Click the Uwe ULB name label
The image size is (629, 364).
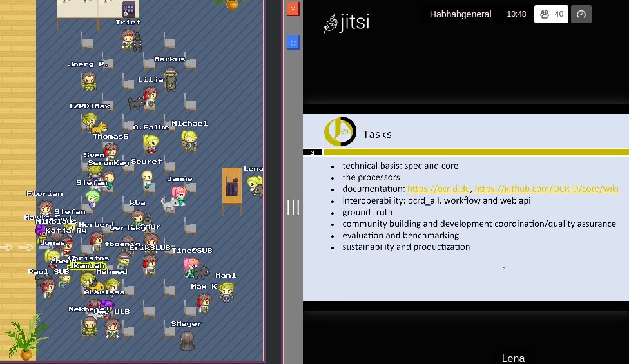(x=112, y=311)
